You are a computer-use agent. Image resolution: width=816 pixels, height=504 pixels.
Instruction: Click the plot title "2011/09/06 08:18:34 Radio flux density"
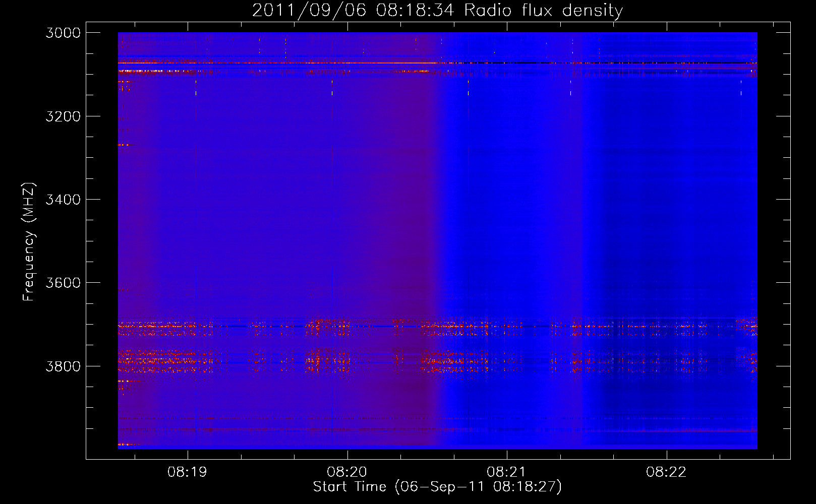437,10
